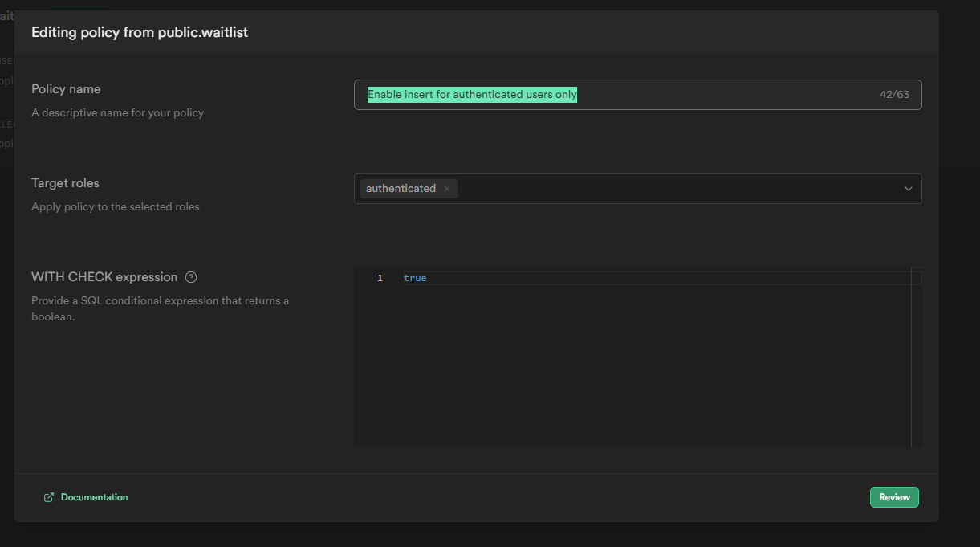Click the external link icon beside Documentation
Viewport: 980px width, 547px height.
[x=49, y=497]
